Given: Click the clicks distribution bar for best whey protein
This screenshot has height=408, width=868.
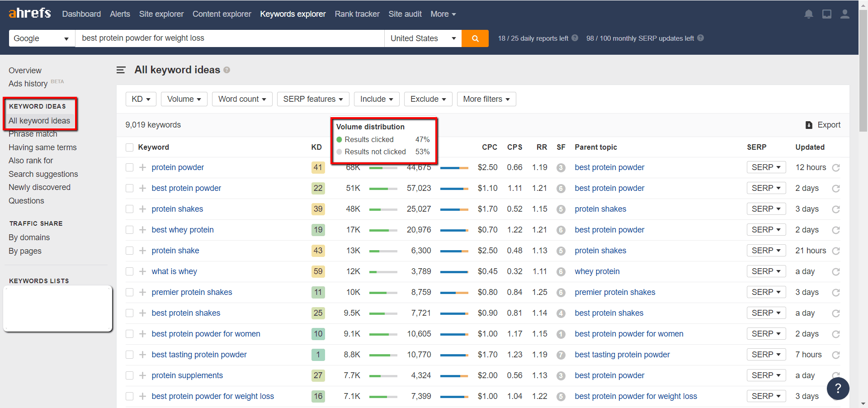Looking at the screenshot, I should [454, 230].
